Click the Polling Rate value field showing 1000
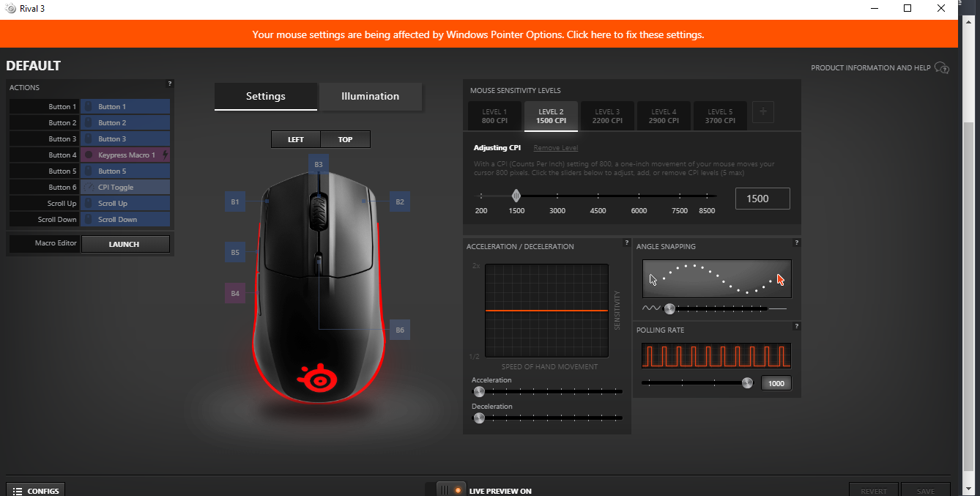Viewport: 980px width, 496px height. (x=776, y=383)
